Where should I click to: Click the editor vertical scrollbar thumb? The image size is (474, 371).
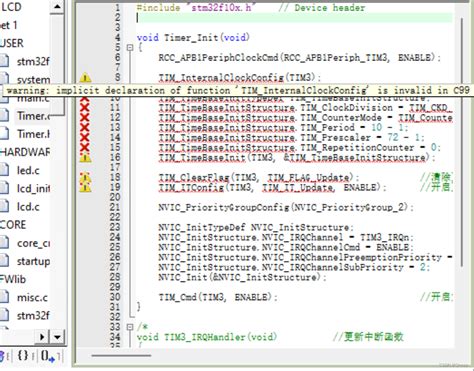pos(462,142)
